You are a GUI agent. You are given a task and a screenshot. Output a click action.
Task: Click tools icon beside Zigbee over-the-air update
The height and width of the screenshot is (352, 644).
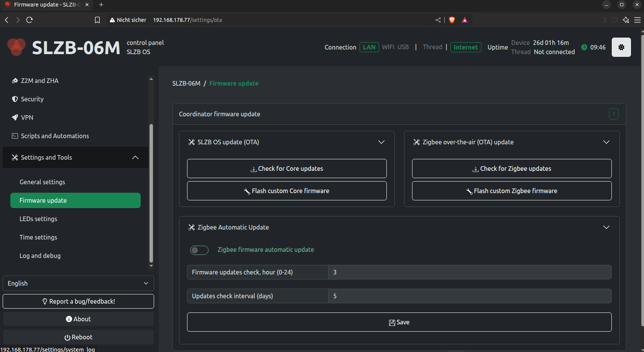(x=417, y=142)
